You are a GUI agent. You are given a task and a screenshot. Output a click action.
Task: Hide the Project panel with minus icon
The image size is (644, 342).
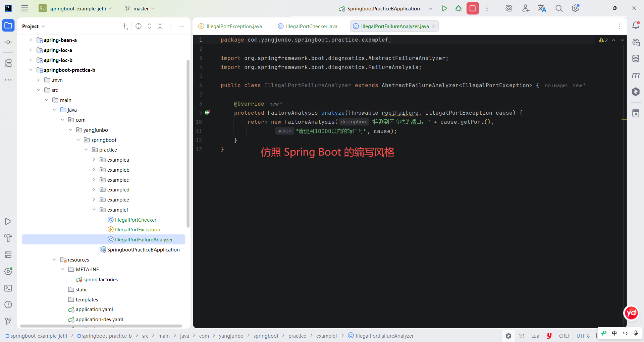point(182,26)
